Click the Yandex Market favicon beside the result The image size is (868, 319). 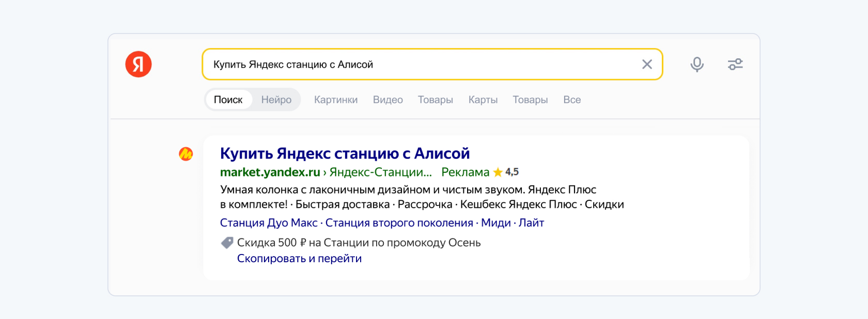tap(186, 154)
